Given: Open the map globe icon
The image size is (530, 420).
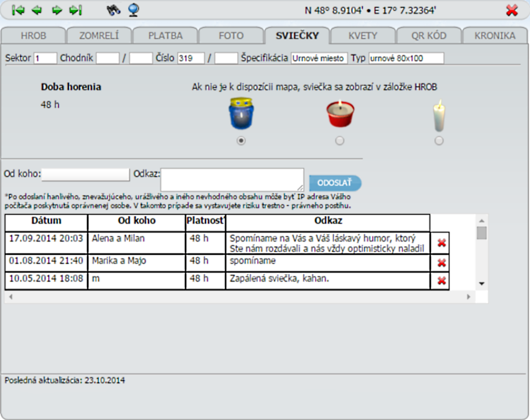Looking at the screenshot, I should click(134, 10).
